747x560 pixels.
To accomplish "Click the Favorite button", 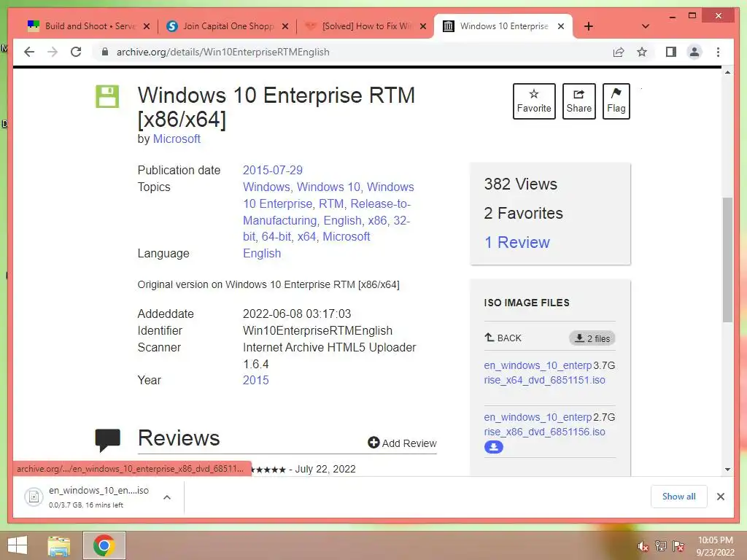I will [534, 101].
